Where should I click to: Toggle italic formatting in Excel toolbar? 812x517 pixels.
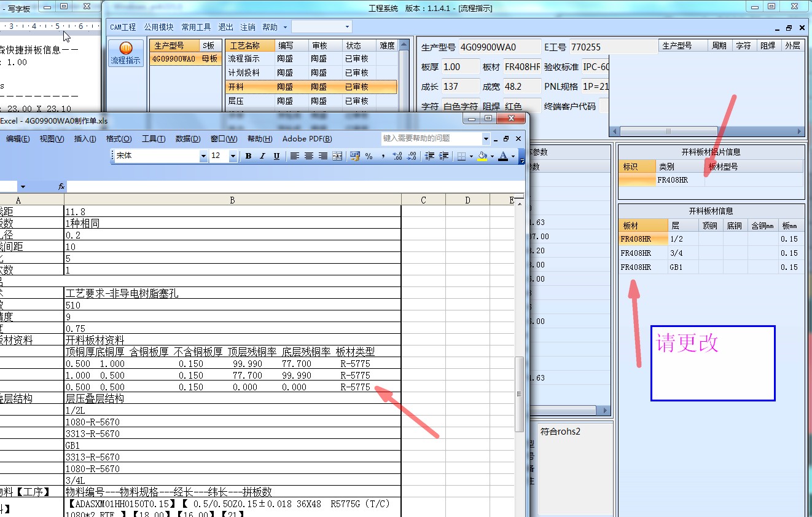click(x=262, y=156)
